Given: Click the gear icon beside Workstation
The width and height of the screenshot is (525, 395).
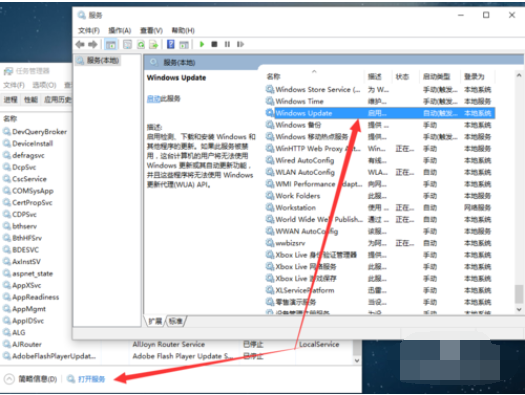Looking at the screenshot, I should 270,207.
